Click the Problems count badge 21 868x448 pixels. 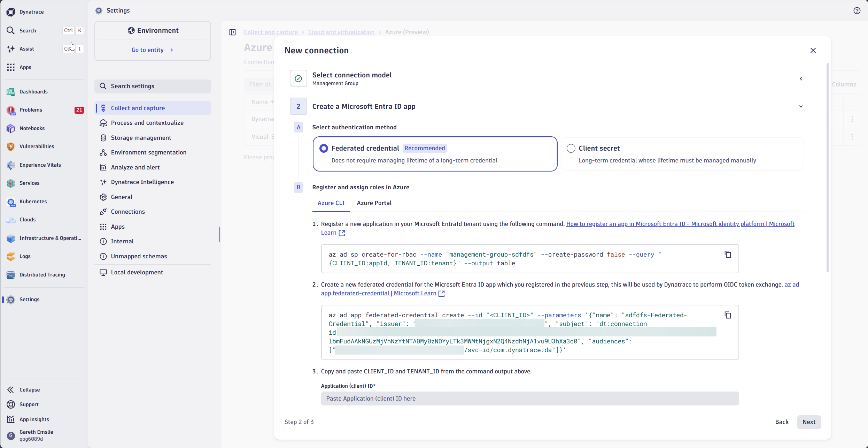79,110
